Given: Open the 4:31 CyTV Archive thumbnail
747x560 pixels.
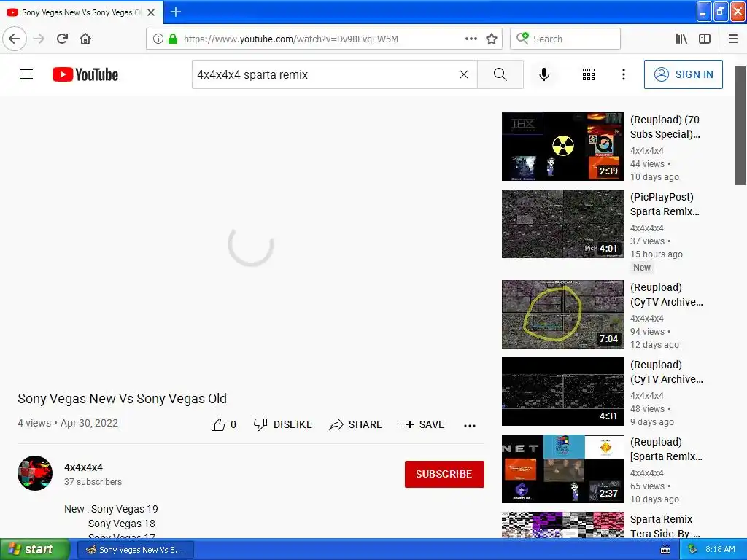Looking at the screenshot, I should [562, 392].
